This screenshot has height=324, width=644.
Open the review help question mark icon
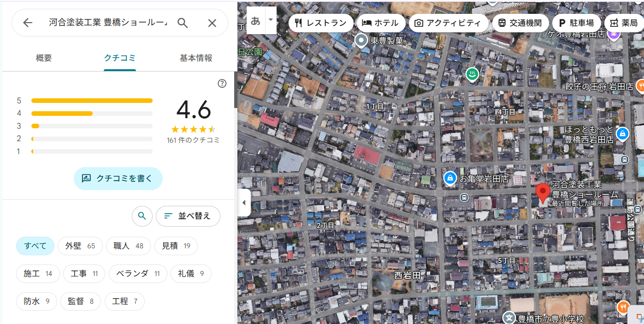pos(222,84)
